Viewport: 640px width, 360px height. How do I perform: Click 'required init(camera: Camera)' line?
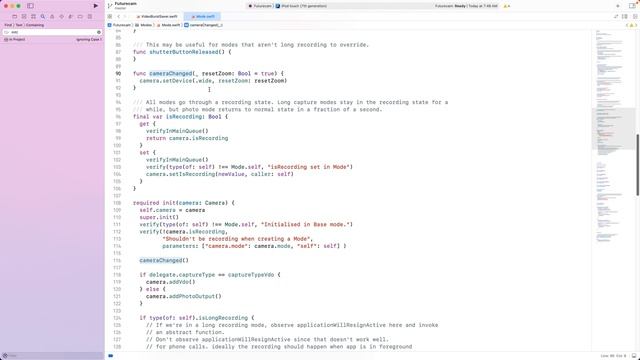[x=184, y=203]
